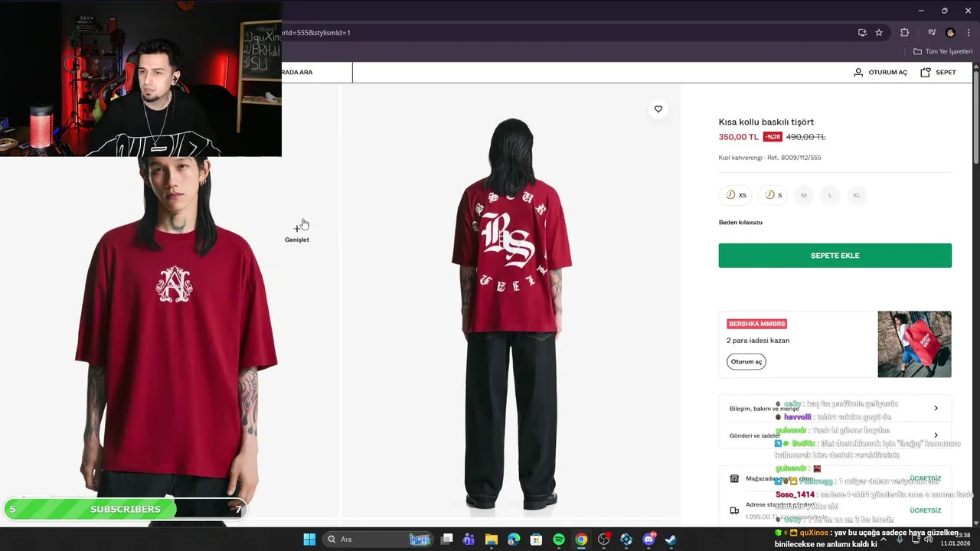Click the -%28 discount badge
980x551 pixels.
coord(773,137)
